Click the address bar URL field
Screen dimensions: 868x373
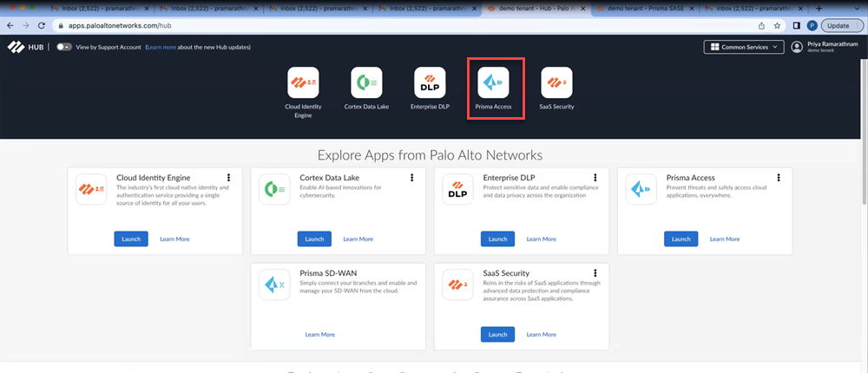[x=404, y=25]
